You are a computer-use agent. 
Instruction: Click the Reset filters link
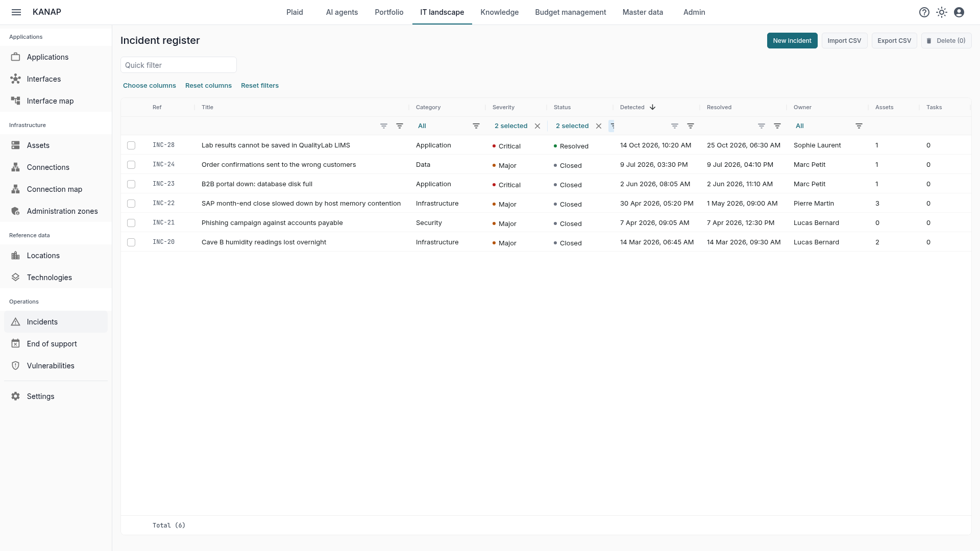point(260,86)
